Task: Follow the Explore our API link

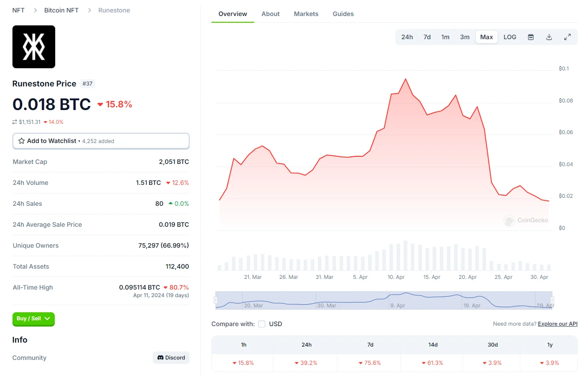Action: tap(557, 324)
